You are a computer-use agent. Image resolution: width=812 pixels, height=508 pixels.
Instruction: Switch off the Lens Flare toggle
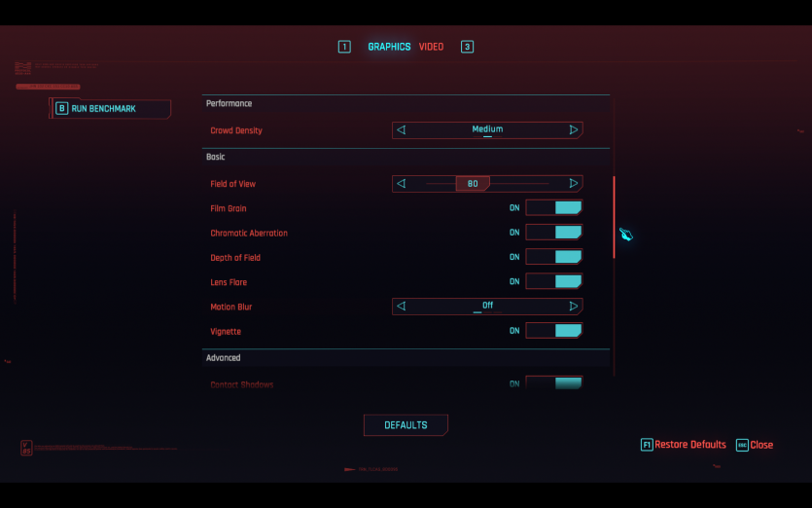pos(553,282)
